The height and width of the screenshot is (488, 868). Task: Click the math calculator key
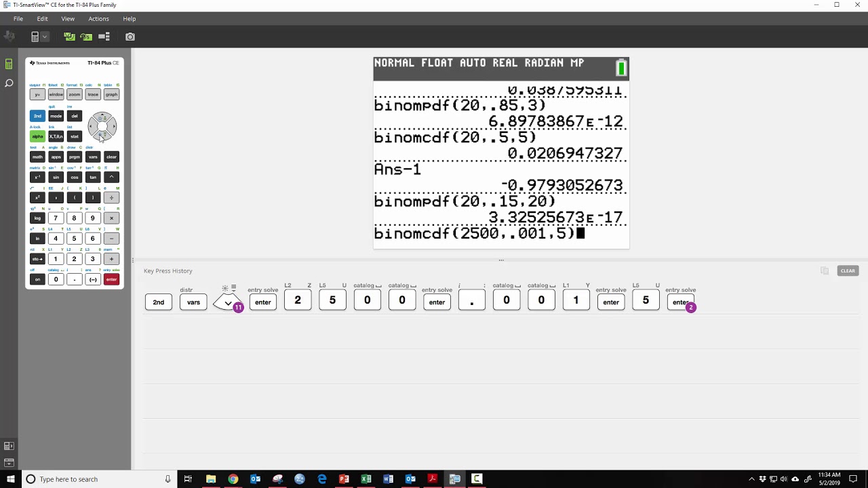tap(37, 157)
